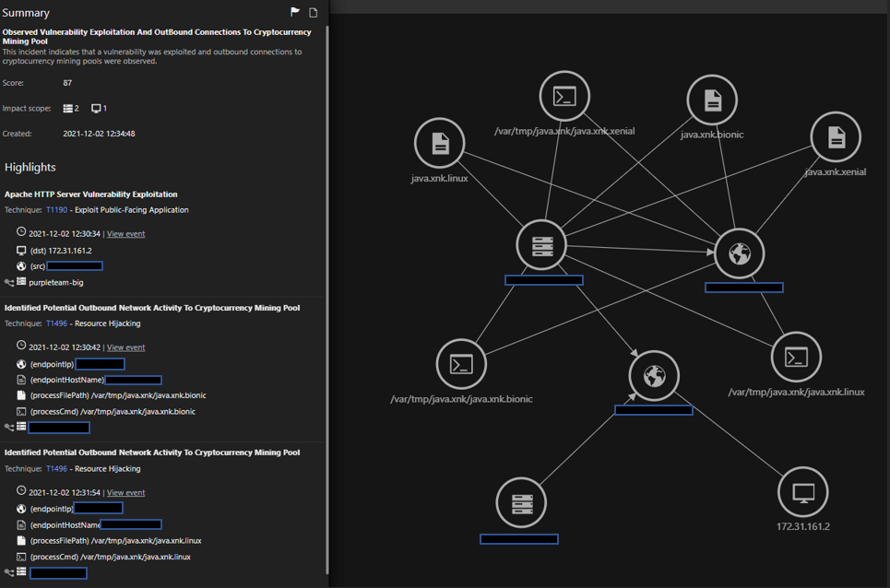Select the java.xnk.linux file node

tap(440, 143)
